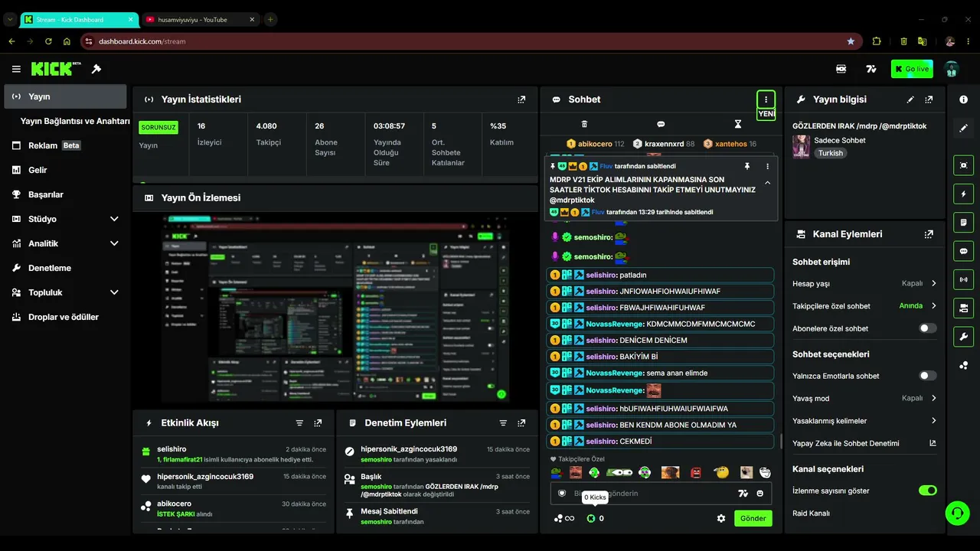The image size is (980, 551).
Task: Open Yayın Bağlantısı ve Anahtarı
Action: coord(75,121)
